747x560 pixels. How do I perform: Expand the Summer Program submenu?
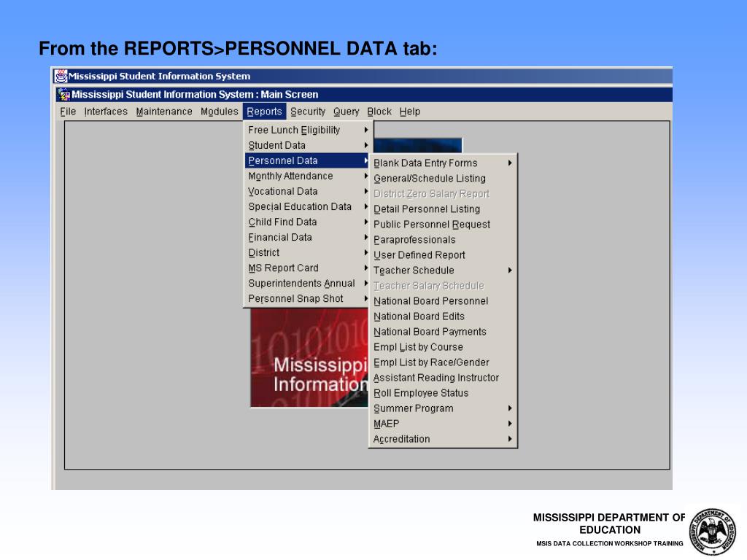click(443, 408)
